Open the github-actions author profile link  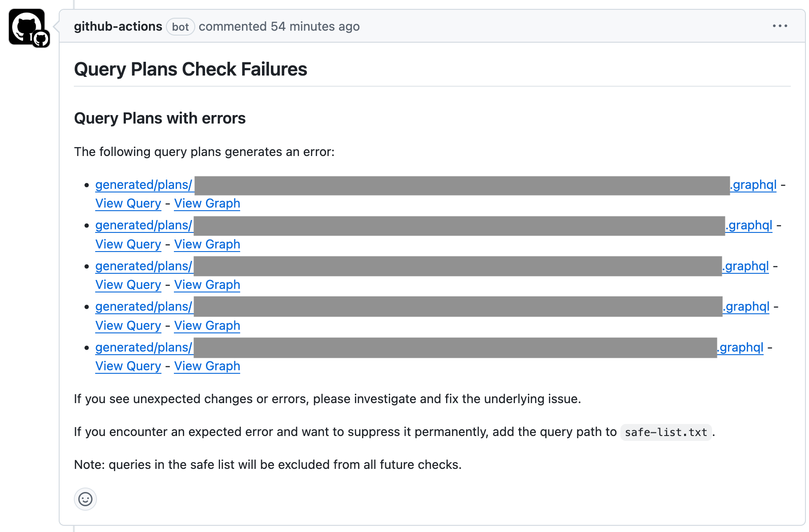click(118, 27)
